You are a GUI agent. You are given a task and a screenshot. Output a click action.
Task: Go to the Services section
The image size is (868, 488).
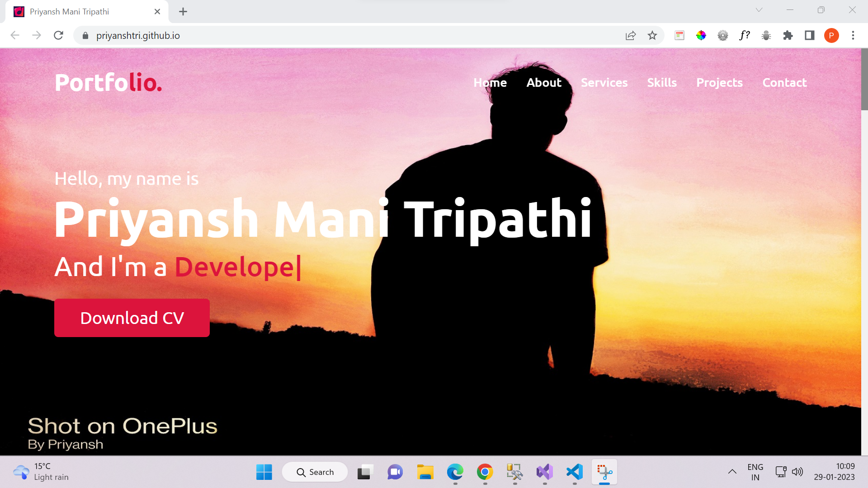click(604, 83)
